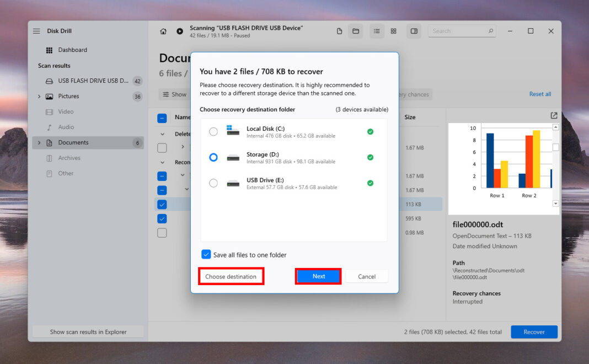Click the new file icon in the toolbar
Screen dimensions: 589x364
[x=339, y=31]
